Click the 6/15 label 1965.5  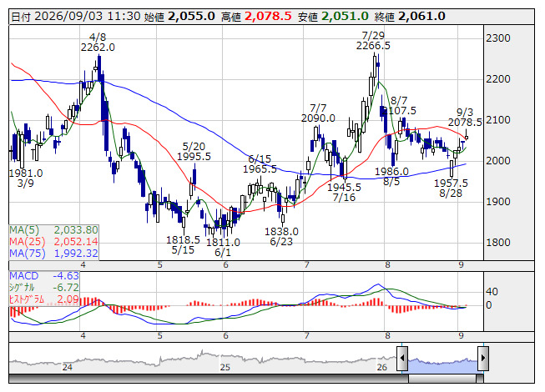pyautogui.click(x=260, y=169)
